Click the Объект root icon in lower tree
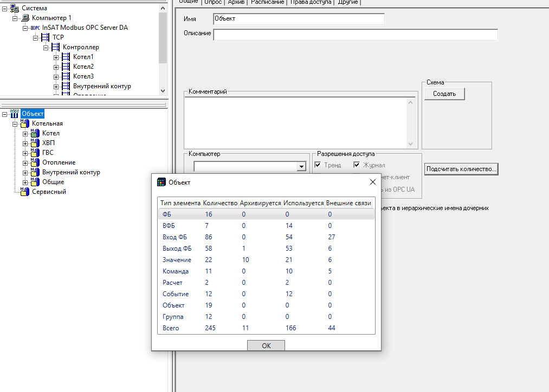The height and width of the screenshot is (392, 549). (14, 114)
